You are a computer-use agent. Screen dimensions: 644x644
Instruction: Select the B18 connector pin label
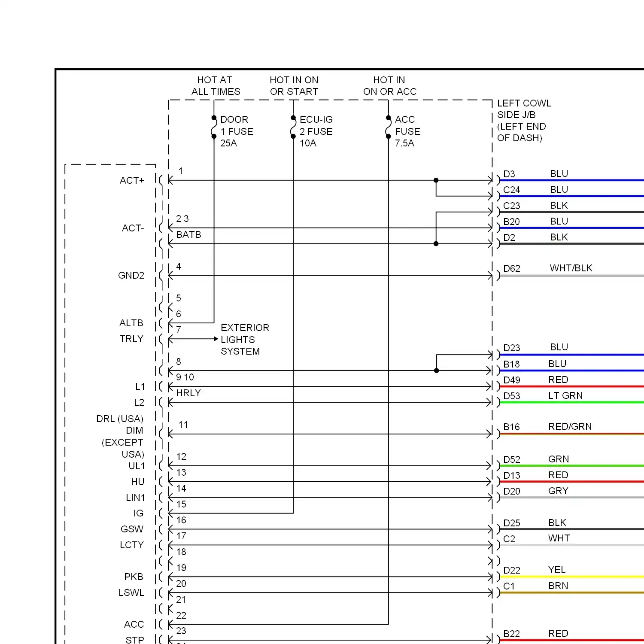click(x=511, y=364)
